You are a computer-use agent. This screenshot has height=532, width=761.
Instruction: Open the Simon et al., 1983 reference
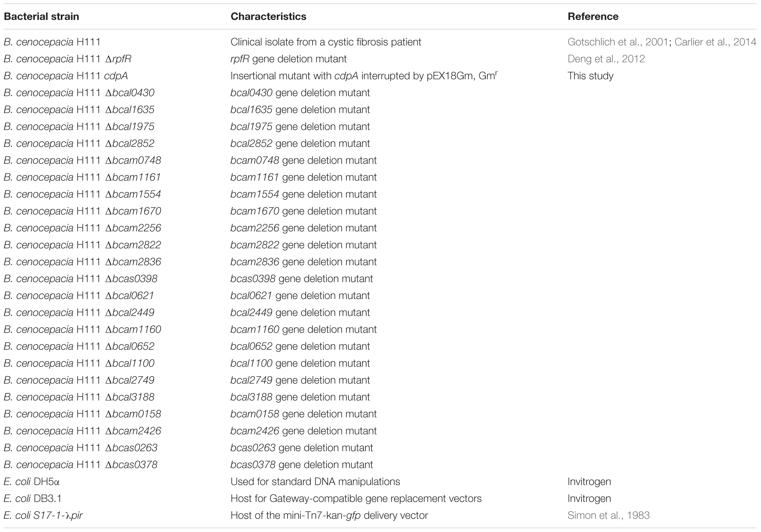click(x=608, y=515)
